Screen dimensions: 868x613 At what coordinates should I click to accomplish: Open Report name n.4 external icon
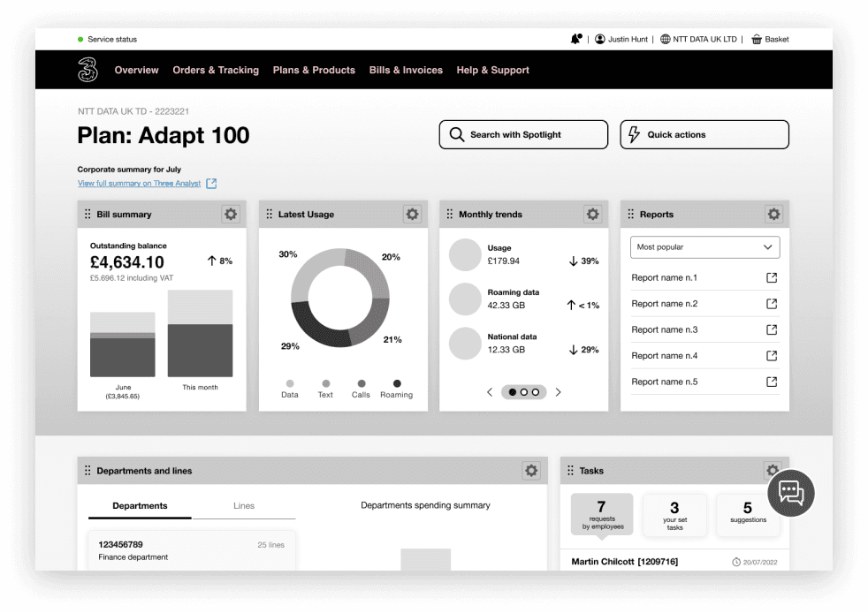[x=772, y=356]
